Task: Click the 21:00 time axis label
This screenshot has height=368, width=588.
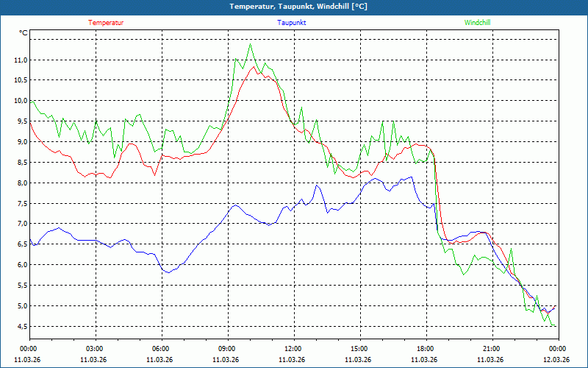Action: (x=491, y=349)
